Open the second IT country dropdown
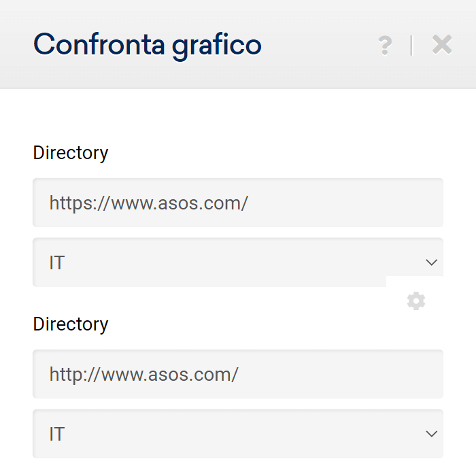The image size is (476, 476). pos(238,434)
